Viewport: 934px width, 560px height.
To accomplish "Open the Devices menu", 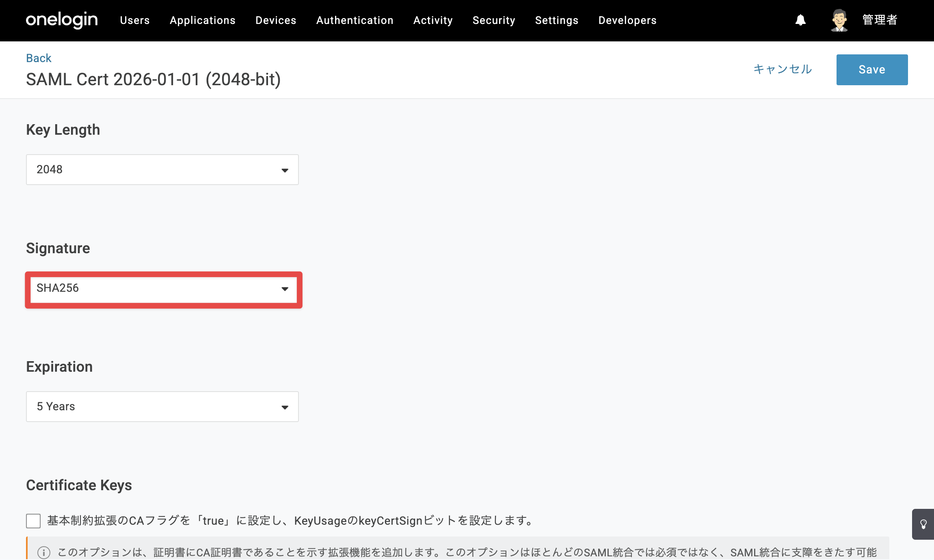I will pos(276,20).
